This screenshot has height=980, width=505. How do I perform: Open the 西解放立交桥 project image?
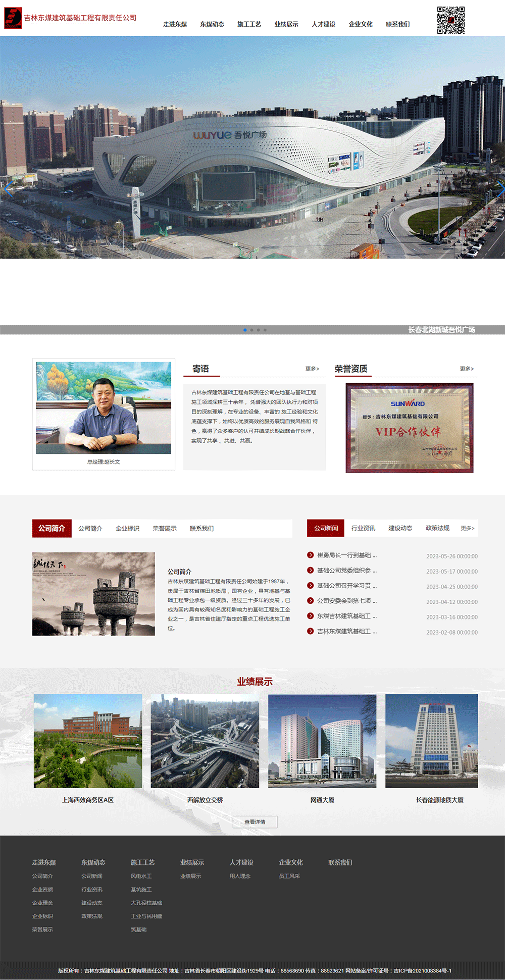tap(205, 741)
